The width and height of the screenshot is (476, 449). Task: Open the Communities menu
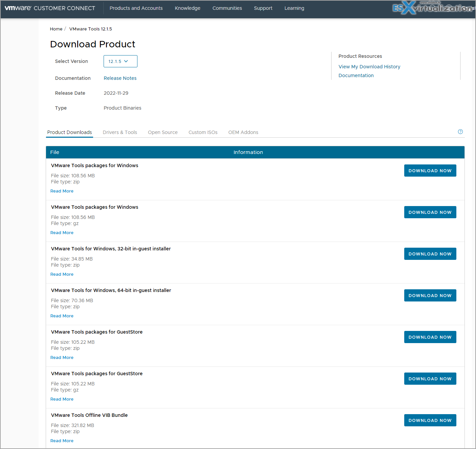227,8
